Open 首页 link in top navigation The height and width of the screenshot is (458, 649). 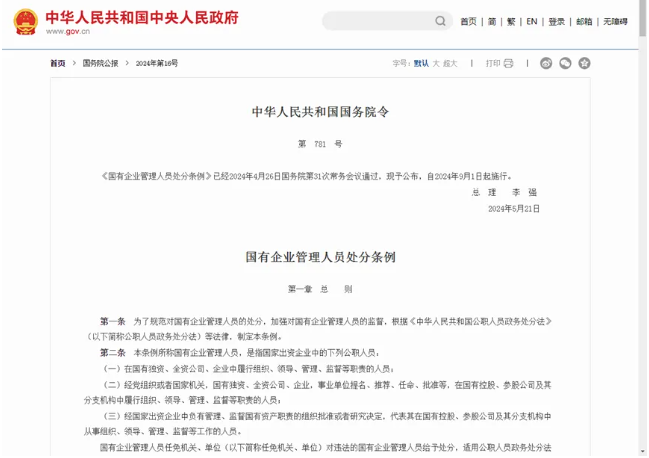point(469,22)
